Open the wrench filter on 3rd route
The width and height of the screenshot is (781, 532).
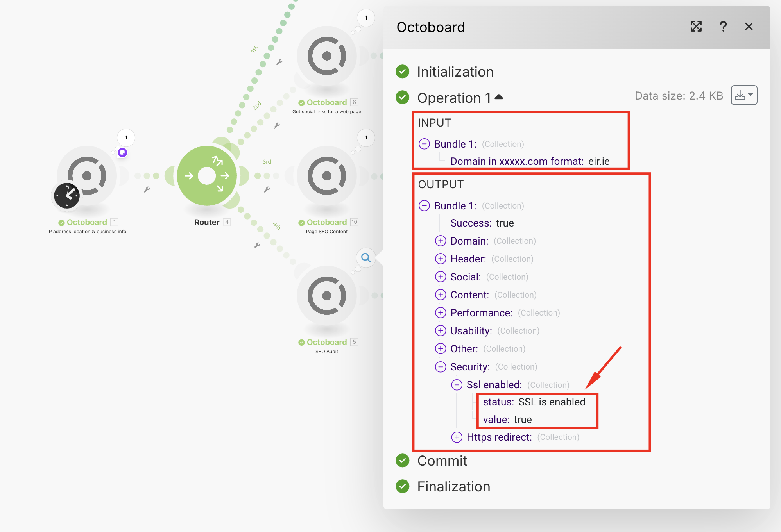click(x=267, y=189)
